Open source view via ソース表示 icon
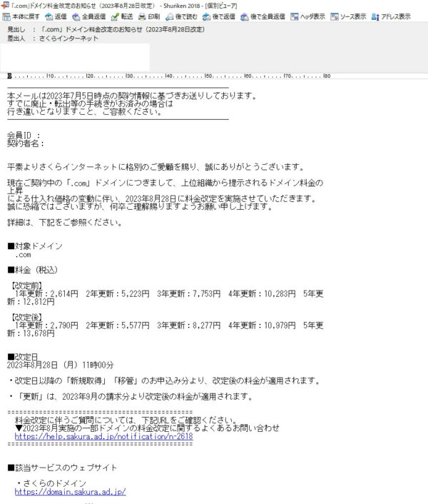The height and width of the screenshot is (504, 428). pos(335,16)
